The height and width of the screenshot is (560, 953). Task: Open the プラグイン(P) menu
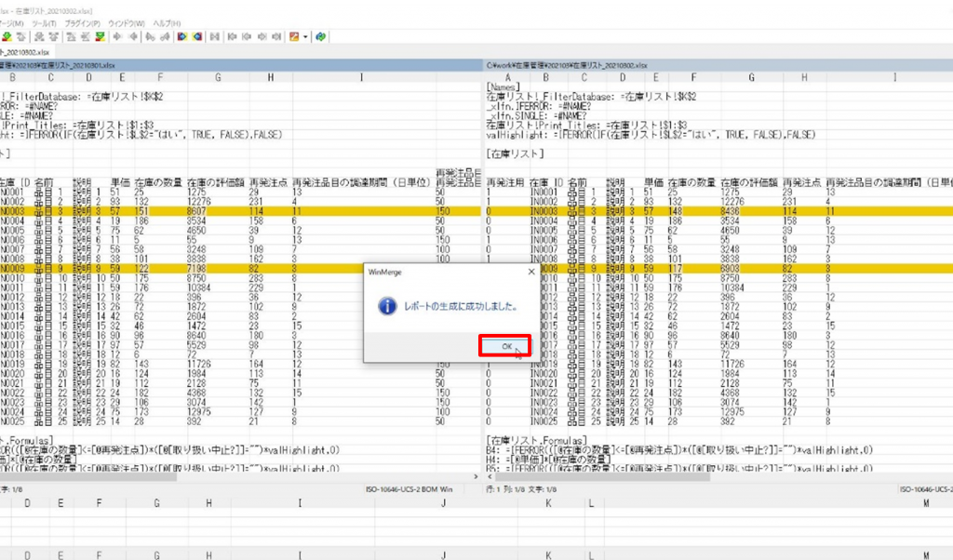tap(83, 22)
